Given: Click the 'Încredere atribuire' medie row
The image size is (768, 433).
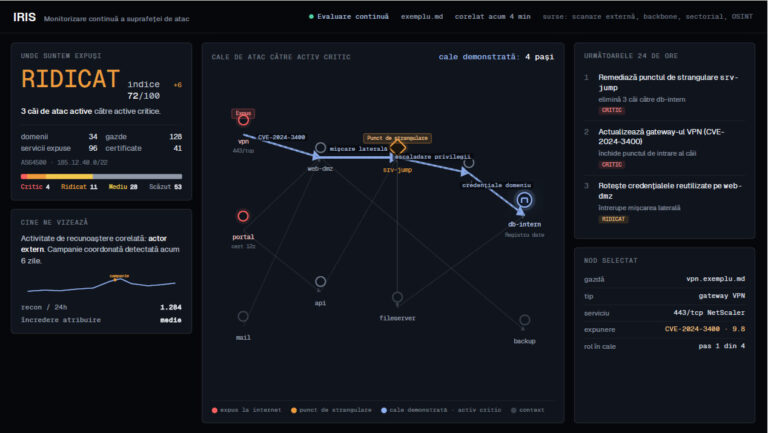Looking at the screenshot, I should pos(101,320).
